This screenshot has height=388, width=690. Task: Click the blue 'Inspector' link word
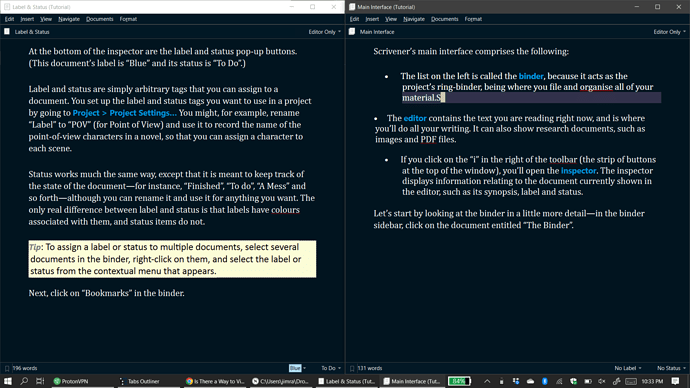click(578, 171)
